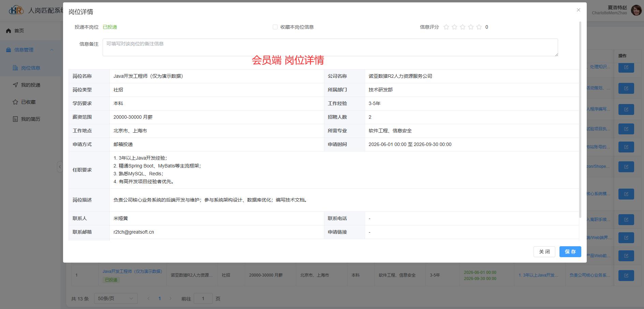Set 信息评分 to four stars

[471, 27]
